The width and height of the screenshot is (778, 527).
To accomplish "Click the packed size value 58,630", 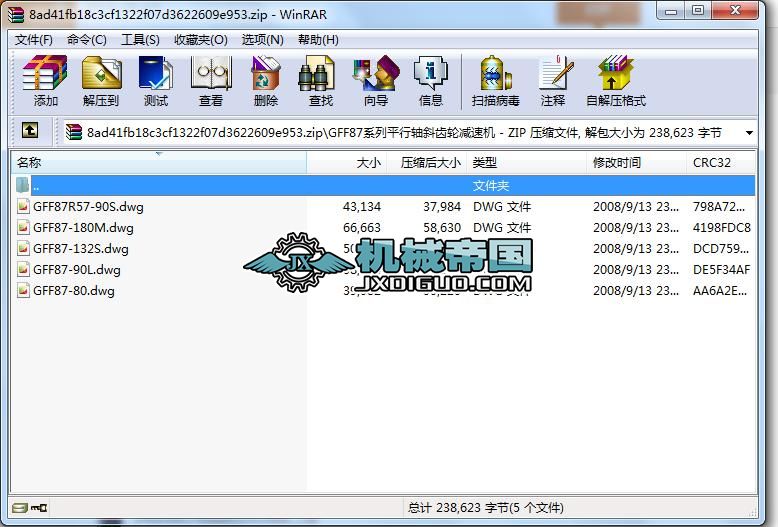I will [442, 228].
